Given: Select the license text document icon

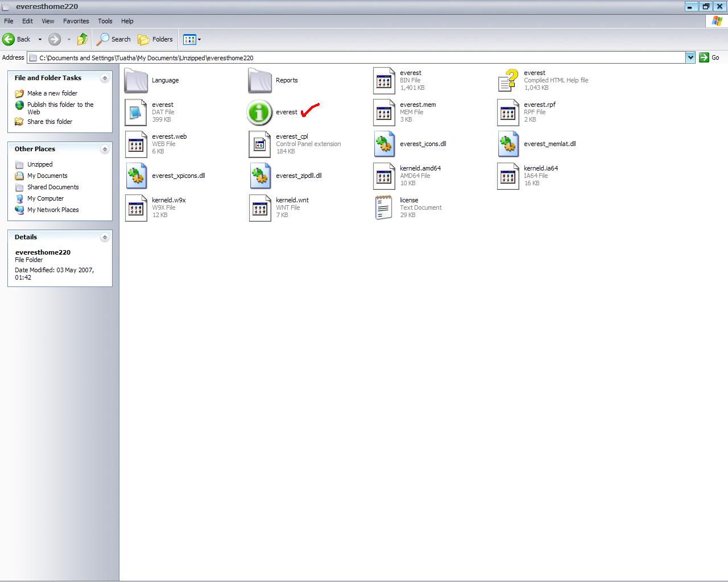Looking at the screenshot, I should (384, 208).
